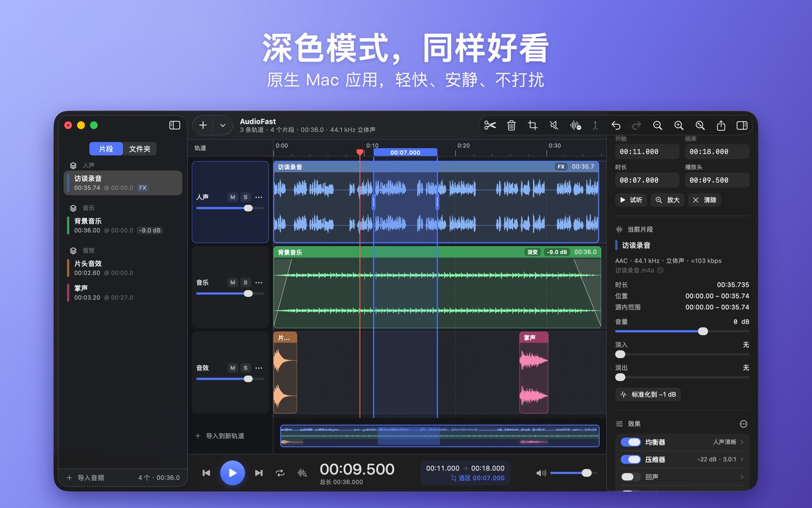Switch to the 文件夹 tab
This screenshot has height=508, width=812.
[x=140, y=149]
